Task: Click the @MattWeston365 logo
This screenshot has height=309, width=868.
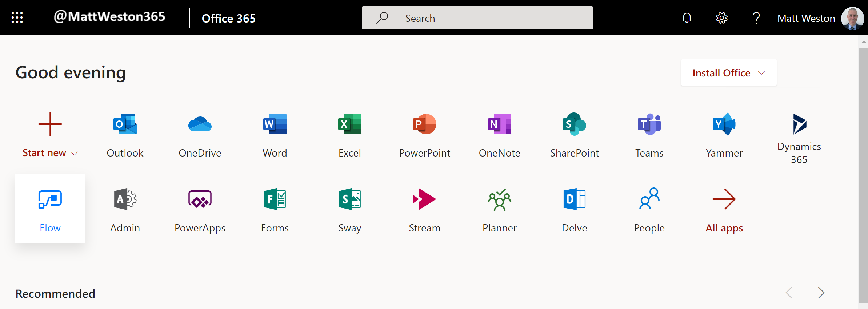Action: [x=109, y=17]
